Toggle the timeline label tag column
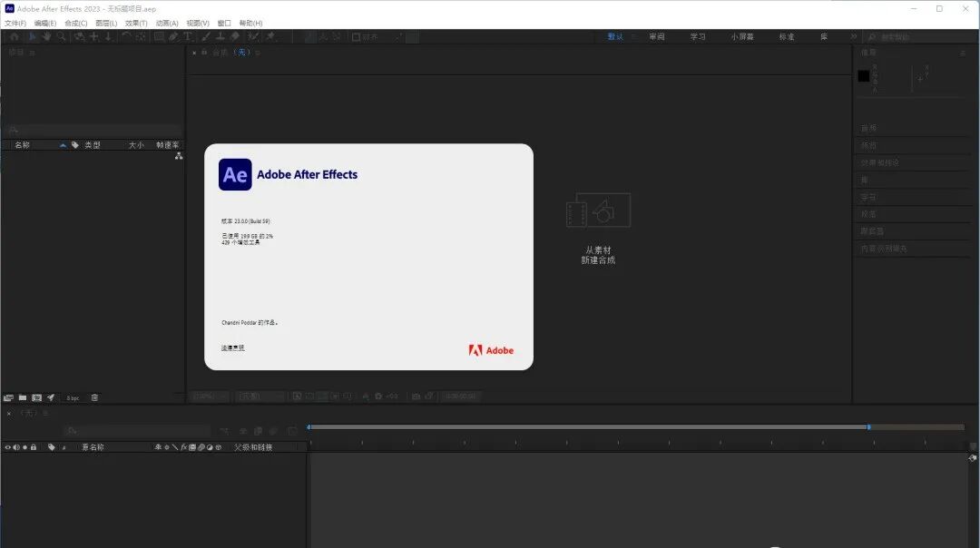 [51, 447]
